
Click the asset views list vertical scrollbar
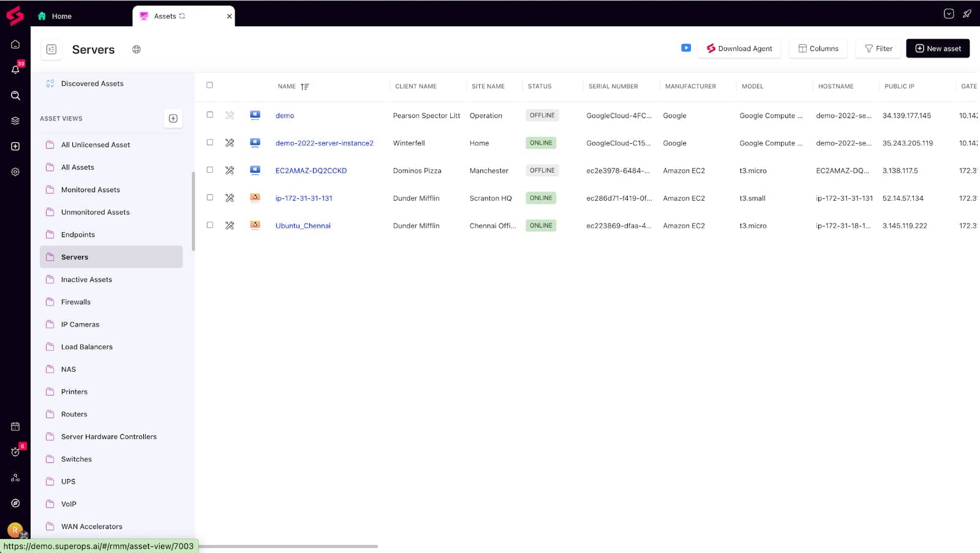(x=194, y=211)
